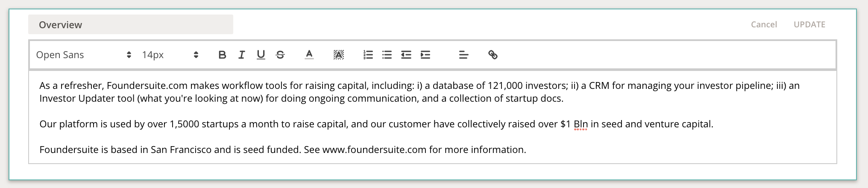
Task: Open the text alignment options
Action: pyautogui.click(x=463, y=55)
